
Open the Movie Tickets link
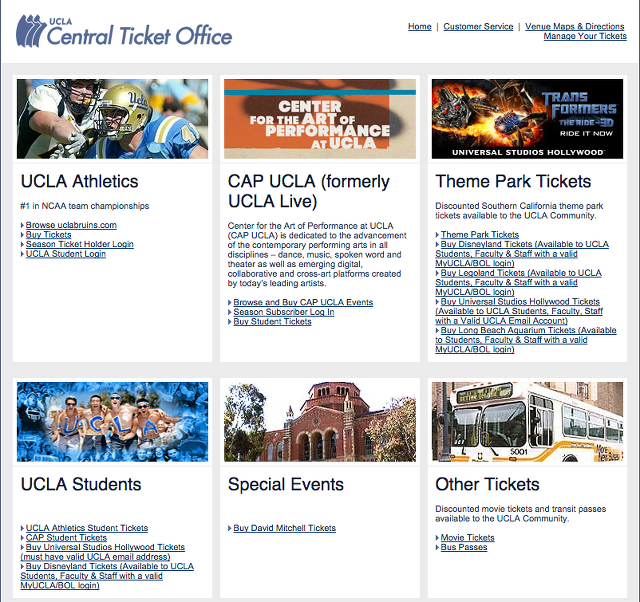tap(467, 538)
